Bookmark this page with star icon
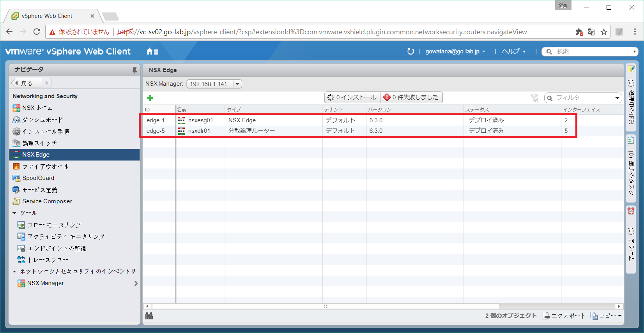Image resolution: width=644 pixels, height=333 pixels. [x=604, y=32]
